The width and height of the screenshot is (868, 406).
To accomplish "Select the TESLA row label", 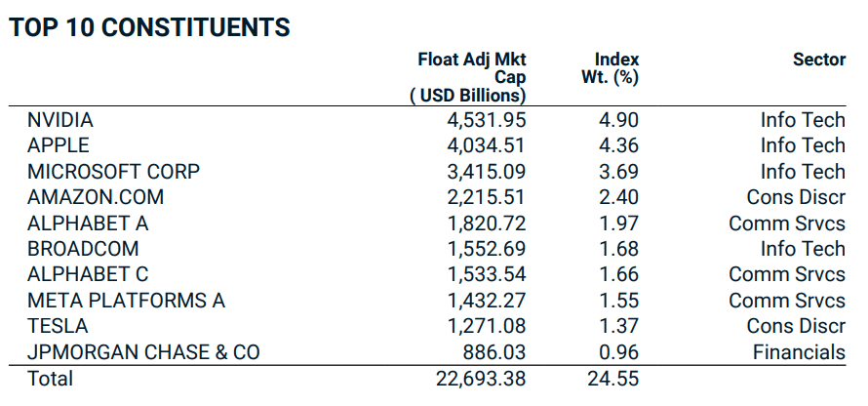I will pos(58,326).
